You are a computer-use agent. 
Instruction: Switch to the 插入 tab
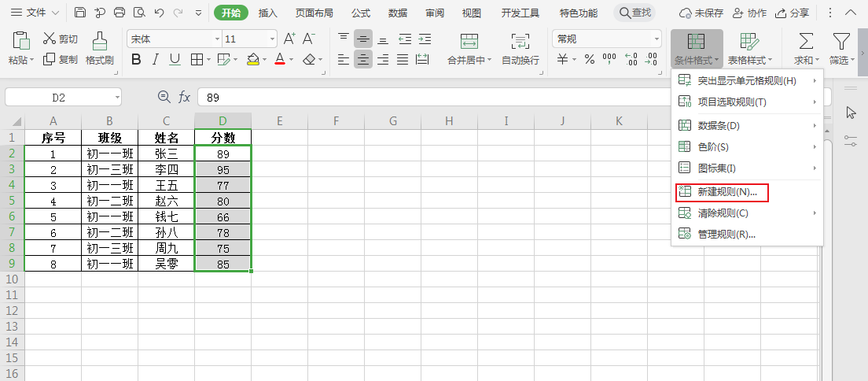point(268,13)
